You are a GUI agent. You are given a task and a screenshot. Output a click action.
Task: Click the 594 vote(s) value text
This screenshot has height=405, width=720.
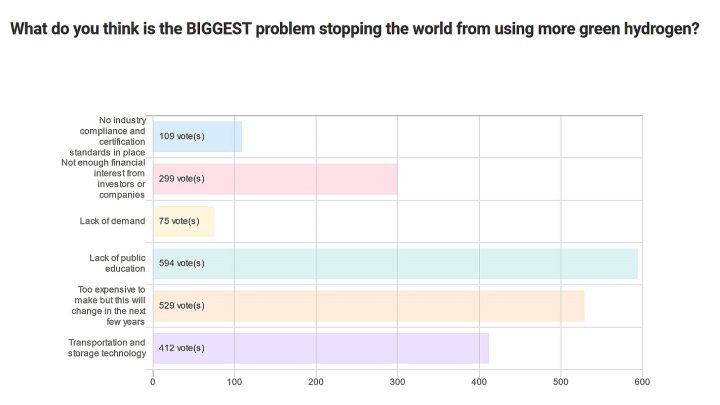coord(181,263)
